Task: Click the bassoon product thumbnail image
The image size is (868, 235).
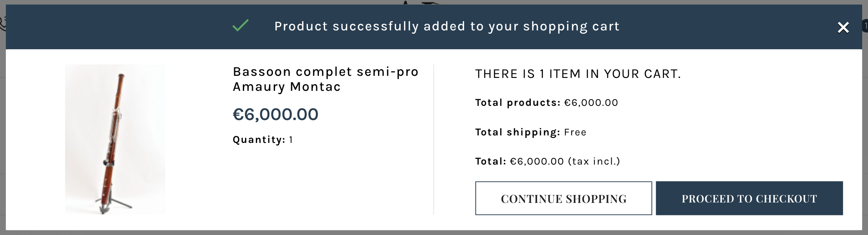Action: [x=115, y=139]
